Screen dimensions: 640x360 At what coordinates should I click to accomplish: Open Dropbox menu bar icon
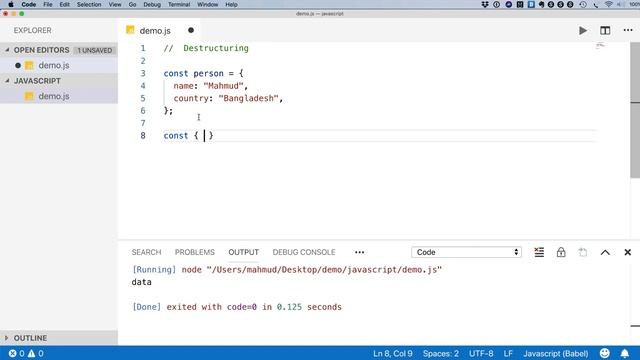[x=484, y=4]
